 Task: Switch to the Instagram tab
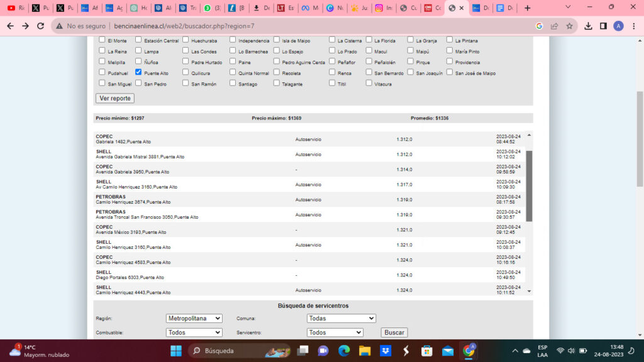(384, 8)
